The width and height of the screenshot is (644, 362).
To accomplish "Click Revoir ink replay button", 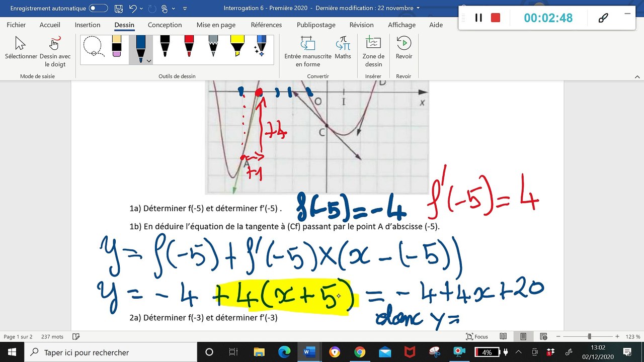I will [404, 48].
